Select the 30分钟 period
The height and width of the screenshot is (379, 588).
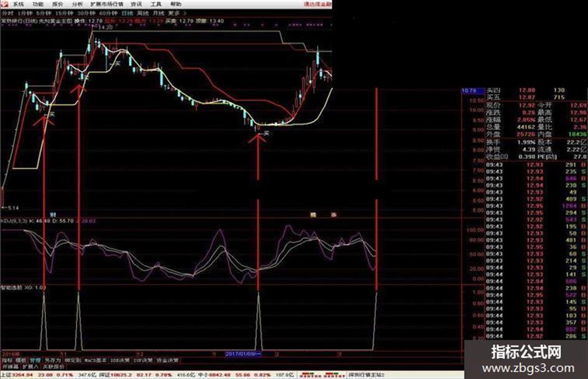tap(86, 13)
